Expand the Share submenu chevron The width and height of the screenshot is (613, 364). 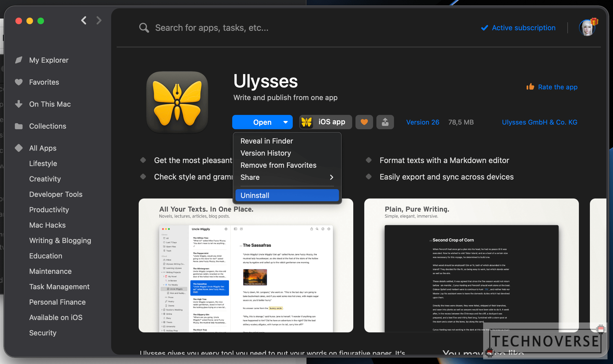[x=332, y=177]
